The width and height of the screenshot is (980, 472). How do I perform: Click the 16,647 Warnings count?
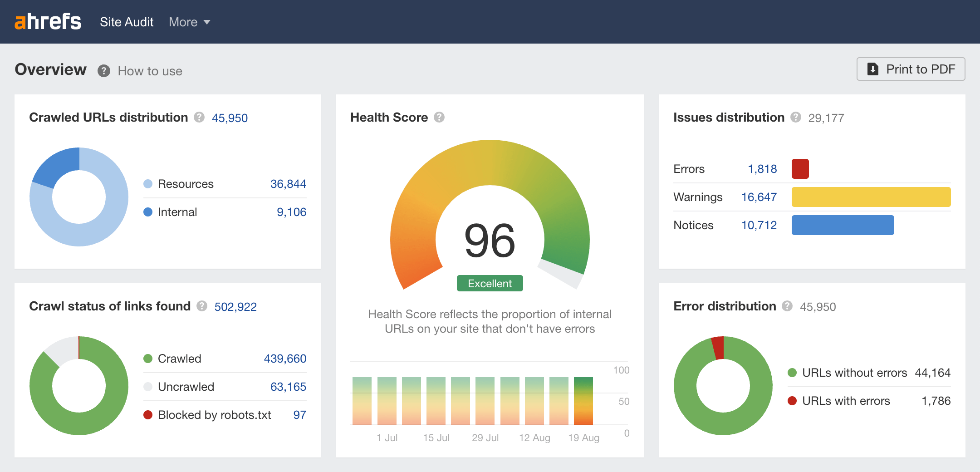coord(759,197)
